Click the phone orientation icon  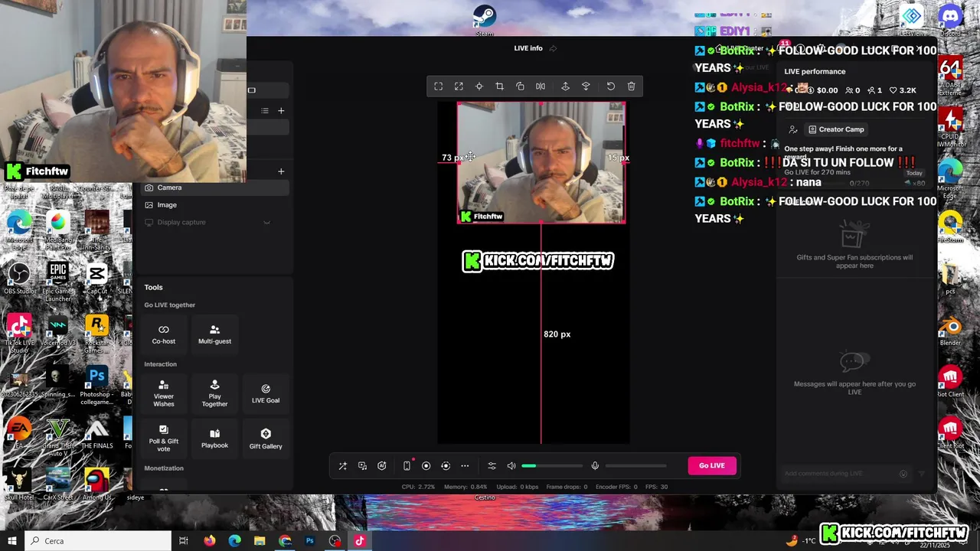click(x=407, y=466)
